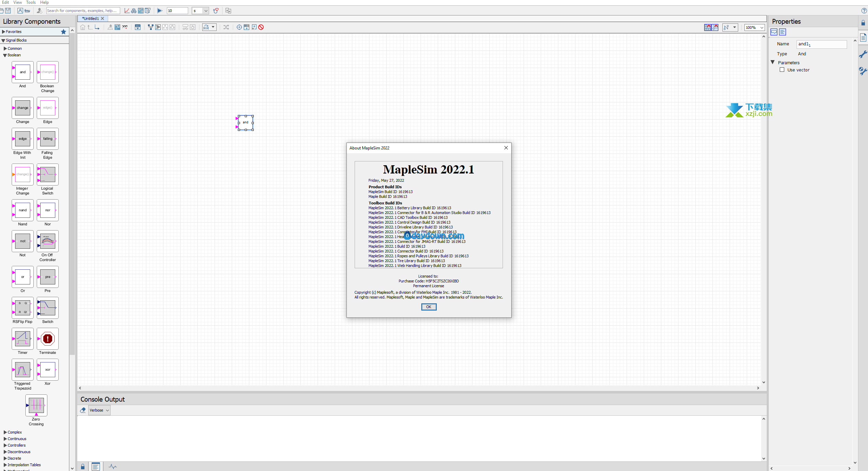Open the plot results graph icon
Viewport: 868px width, 471px height.
pos(127,11)
